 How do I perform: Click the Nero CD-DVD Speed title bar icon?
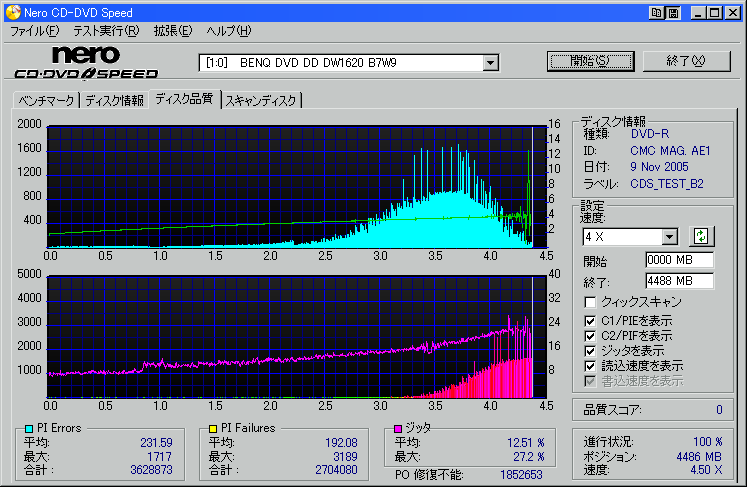10,12
